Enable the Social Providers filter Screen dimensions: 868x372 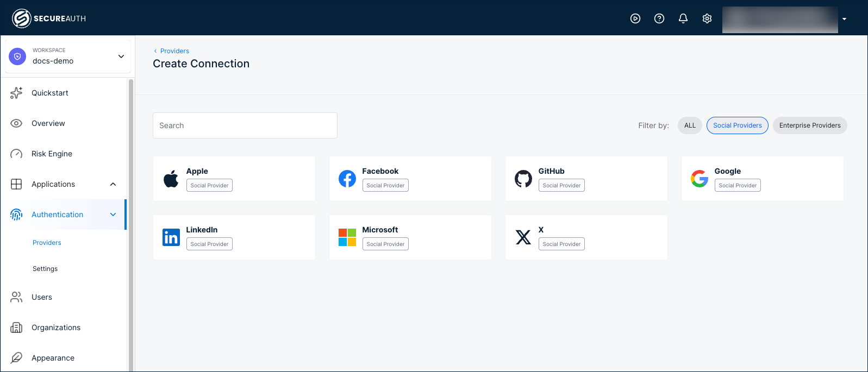point(737,125)
